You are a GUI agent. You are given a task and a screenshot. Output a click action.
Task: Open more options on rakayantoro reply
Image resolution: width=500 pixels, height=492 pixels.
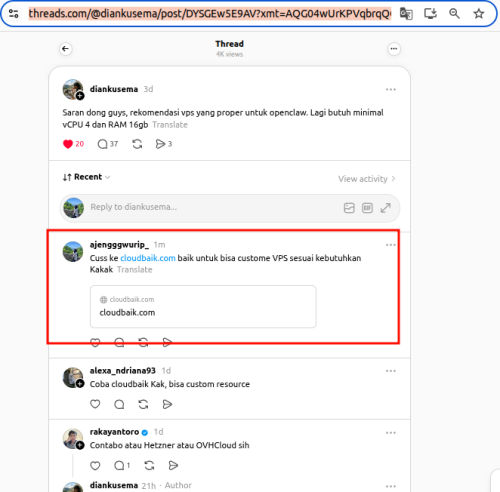(x=391, y=432)
